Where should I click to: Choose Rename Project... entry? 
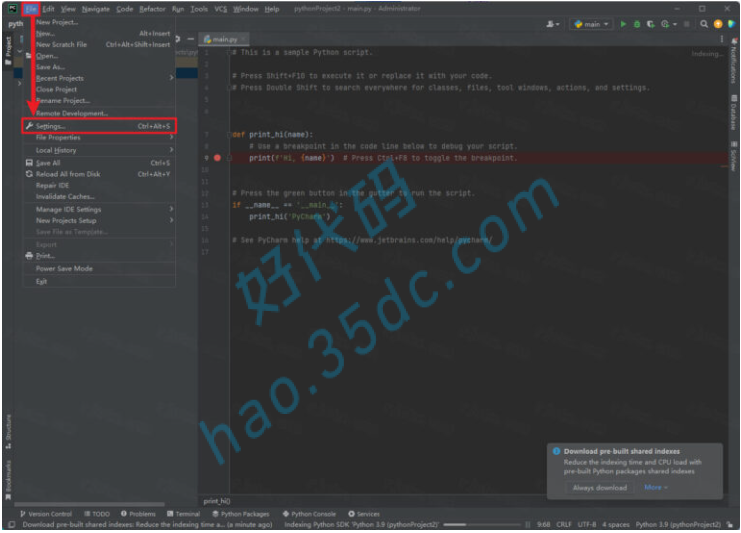99,101
